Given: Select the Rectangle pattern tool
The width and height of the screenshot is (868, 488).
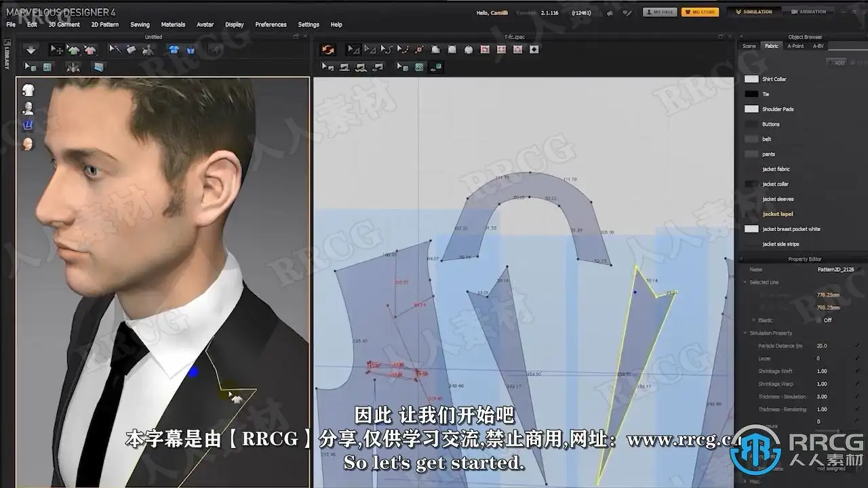Looking at the screenshot, I should 452,49.
